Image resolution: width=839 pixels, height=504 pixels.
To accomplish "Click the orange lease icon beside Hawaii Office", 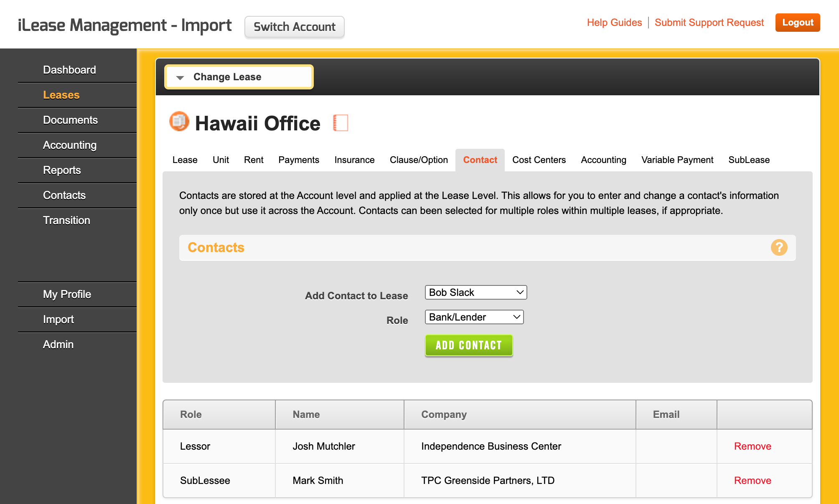I will 179,122.
